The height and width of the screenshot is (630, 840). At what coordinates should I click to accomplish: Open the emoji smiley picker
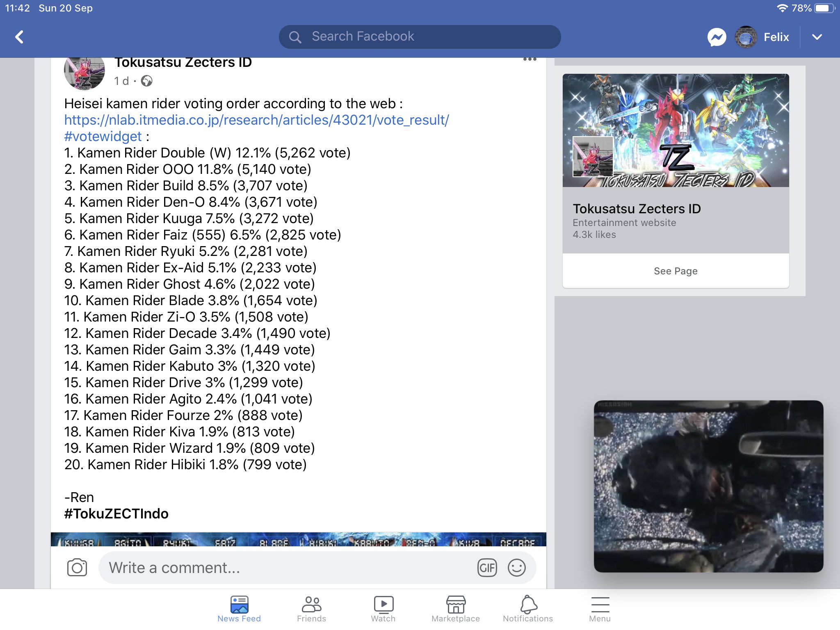click(516, 568)
